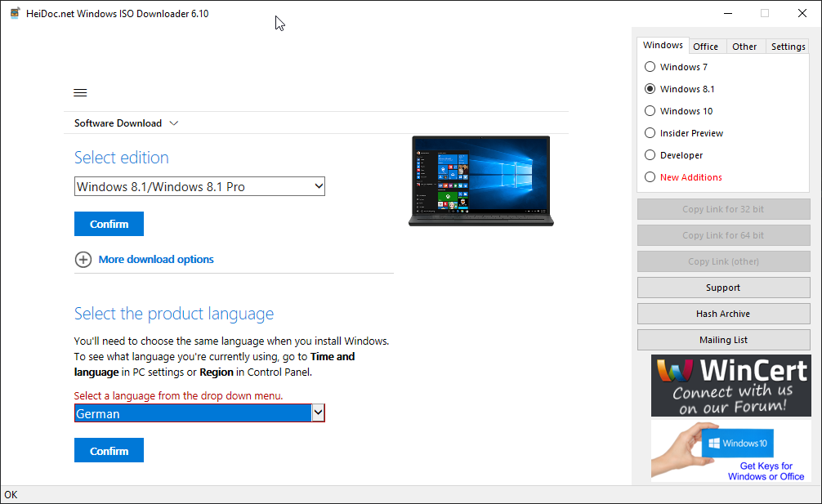This screenshot has width=822, height=504.
Task: Open the Select edition dropdown
Action: (x=199, y=186)
